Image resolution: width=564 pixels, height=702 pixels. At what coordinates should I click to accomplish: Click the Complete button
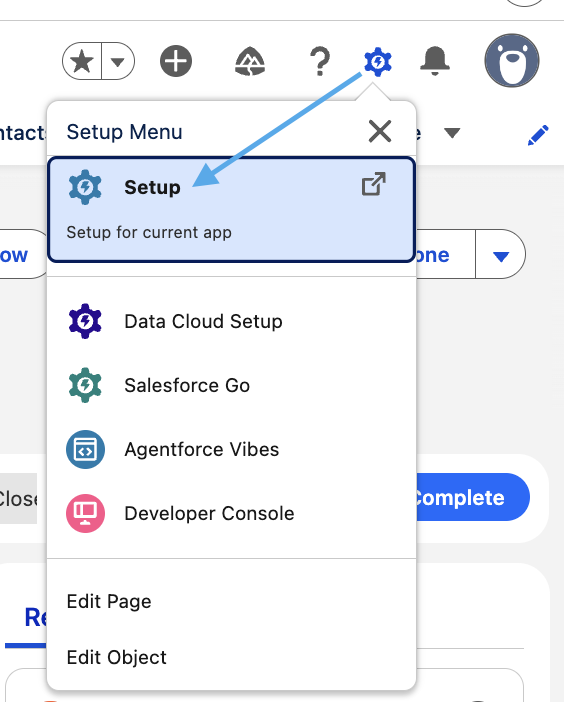(472, 497)
